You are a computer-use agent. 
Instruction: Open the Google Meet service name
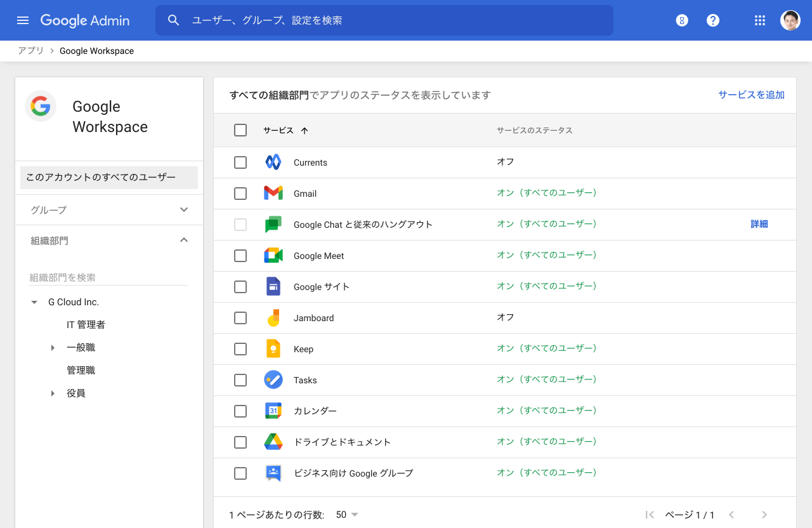pos(319,256)
